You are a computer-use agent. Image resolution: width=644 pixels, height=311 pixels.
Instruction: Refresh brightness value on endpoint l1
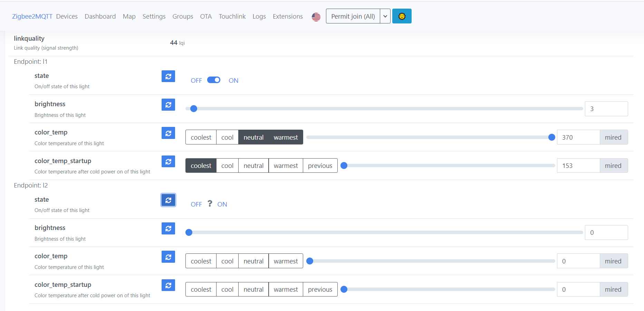click(168, 104)
